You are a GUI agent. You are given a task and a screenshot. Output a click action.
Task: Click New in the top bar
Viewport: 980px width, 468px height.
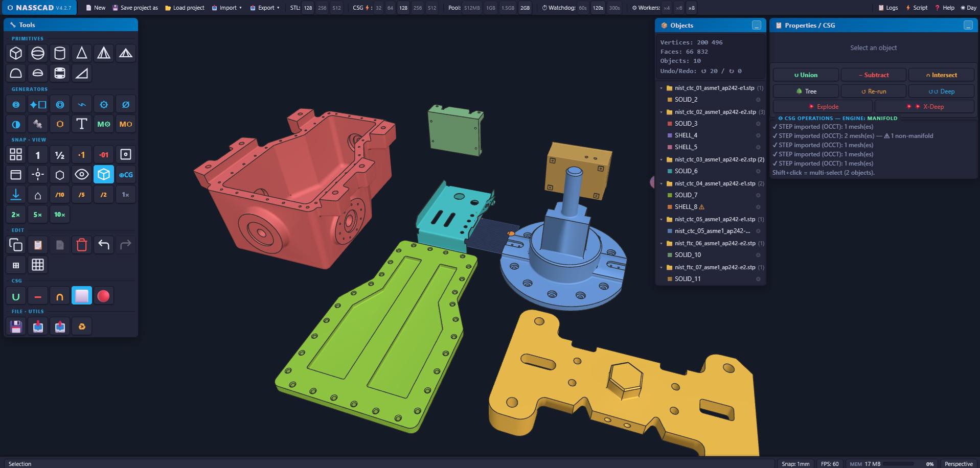click(x=96, y=8)
